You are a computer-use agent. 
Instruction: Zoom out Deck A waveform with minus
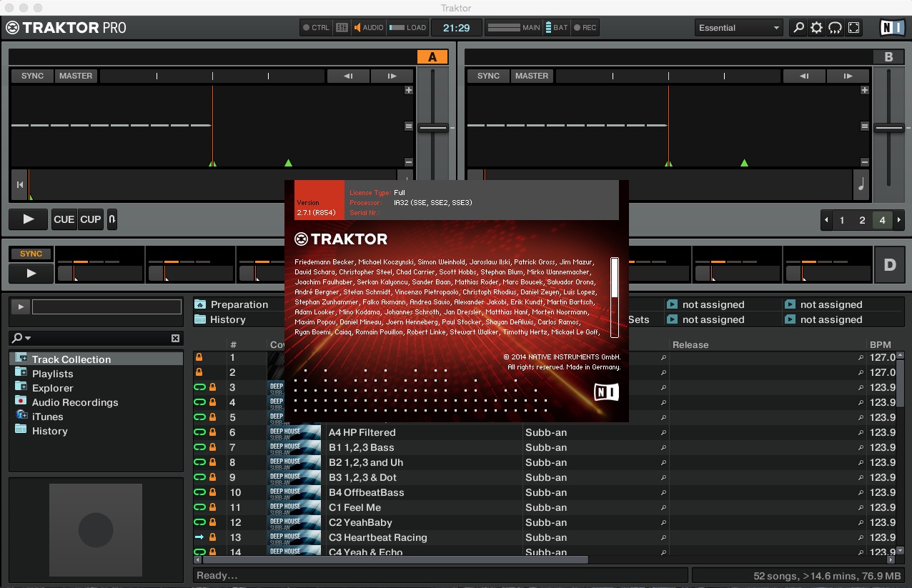(x=409, y=162)
